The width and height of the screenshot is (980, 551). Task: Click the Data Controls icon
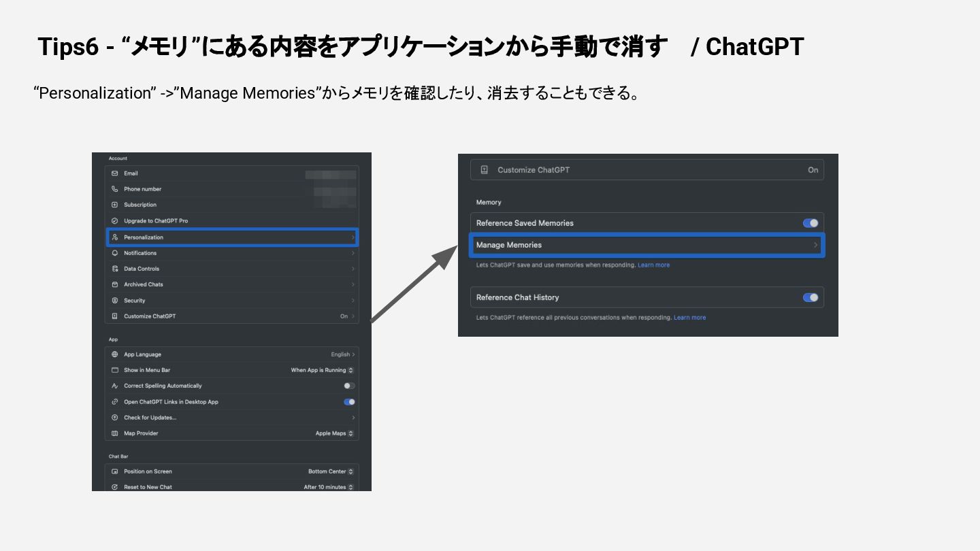115,269
